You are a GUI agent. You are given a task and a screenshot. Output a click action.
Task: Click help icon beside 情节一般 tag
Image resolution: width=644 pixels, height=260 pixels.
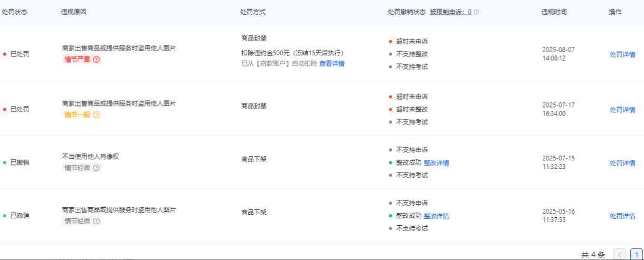pos(96,115)
